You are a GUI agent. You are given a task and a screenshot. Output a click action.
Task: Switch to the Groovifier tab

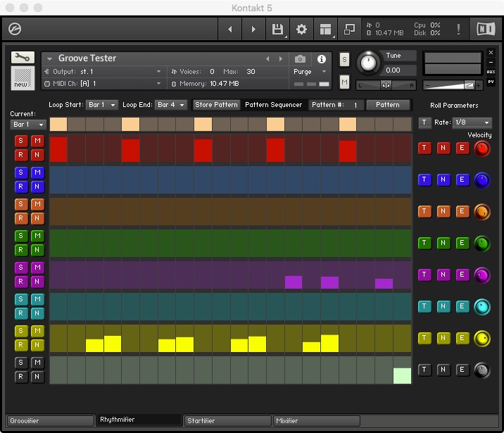coord(50,421)
